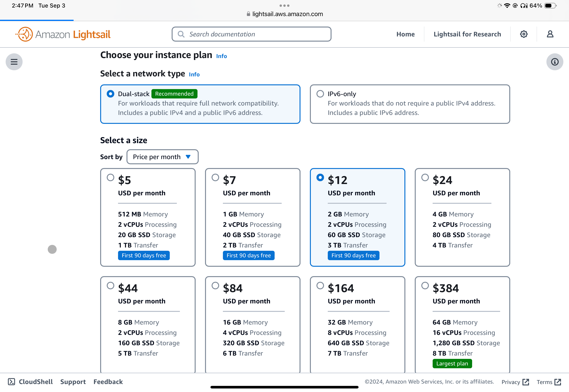Click First 90 days free on $12 plan
The width and height of the screenshot is (569, 392).
click(x=353, y=255)
